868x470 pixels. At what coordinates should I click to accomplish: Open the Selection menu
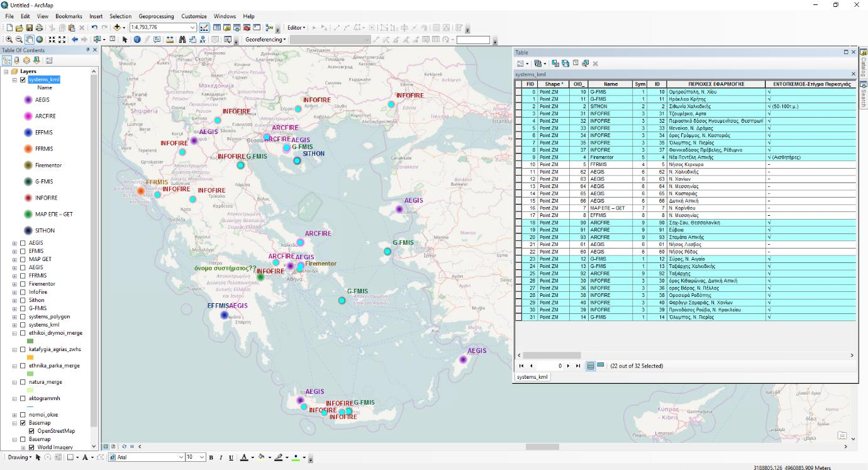pos(120,16)
